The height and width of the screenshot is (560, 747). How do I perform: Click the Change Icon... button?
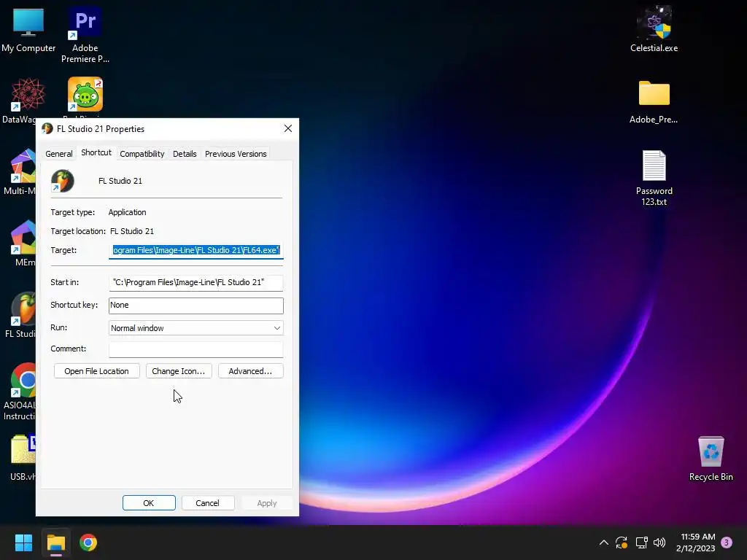(179, 371)
